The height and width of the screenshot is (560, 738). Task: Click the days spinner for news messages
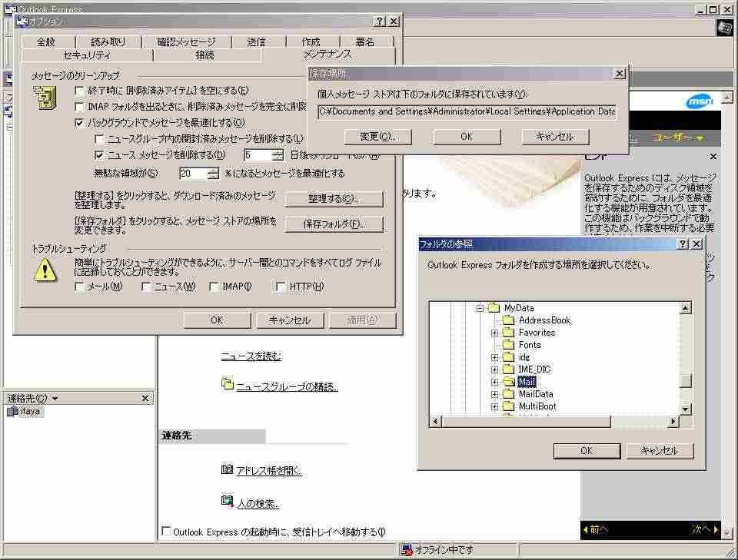(278, 154)
